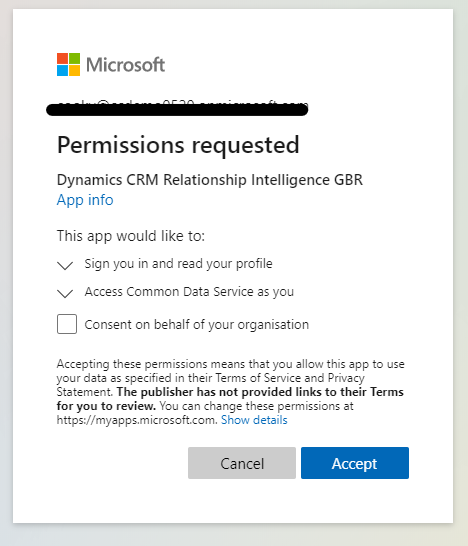Tick the organisation consent checkbox
This screenshot has height=546, width=468.
click(67, 324)
